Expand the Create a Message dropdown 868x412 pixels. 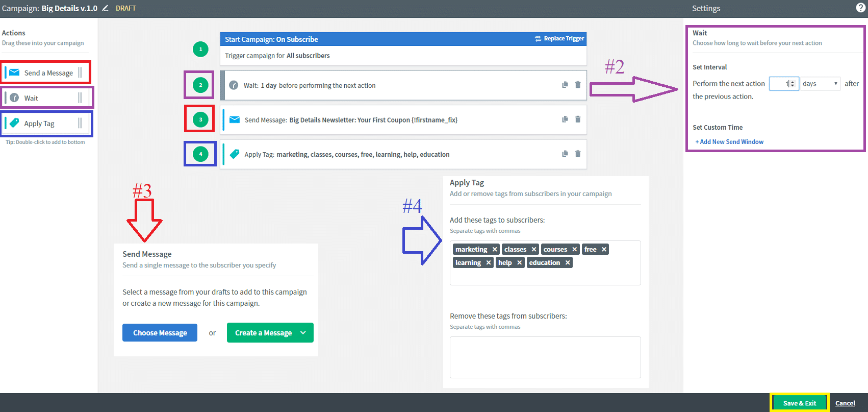tap(303, 333)
